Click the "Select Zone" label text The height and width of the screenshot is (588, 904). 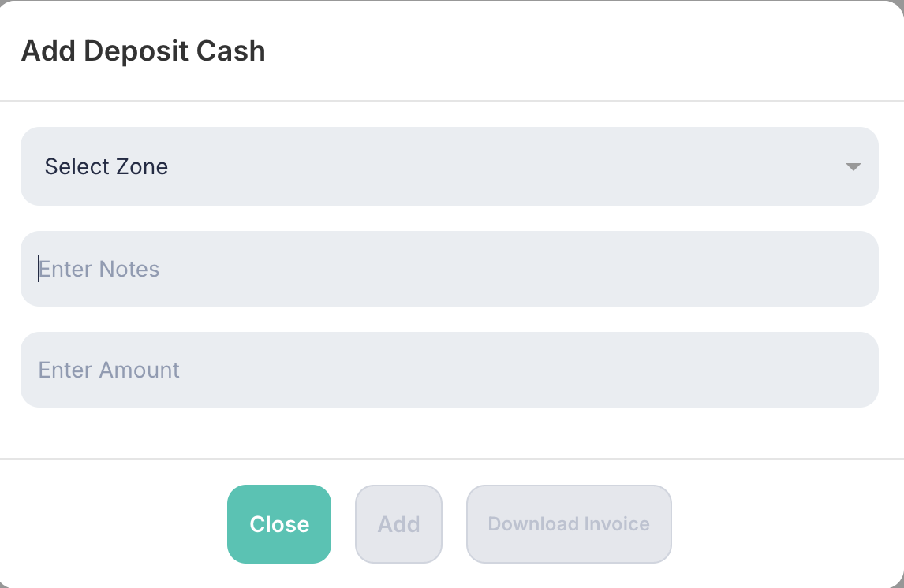pos(106,167)
